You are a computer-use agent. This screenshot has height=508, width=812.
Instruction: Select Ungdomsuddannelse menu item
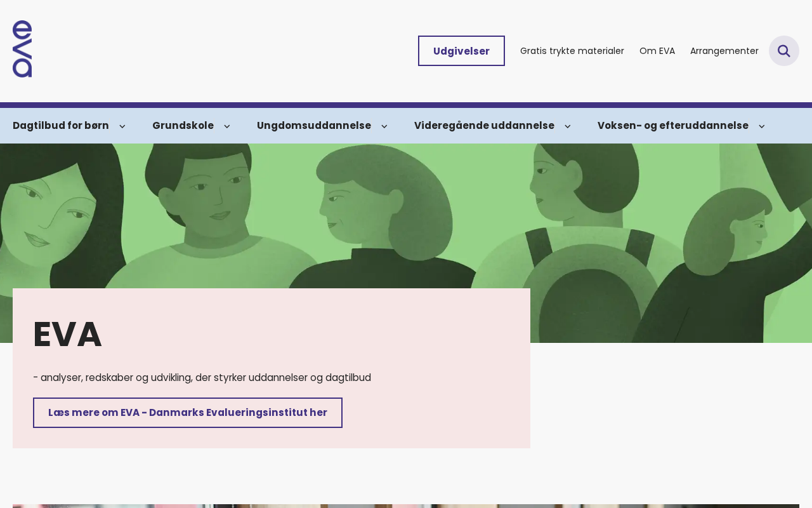314,126
